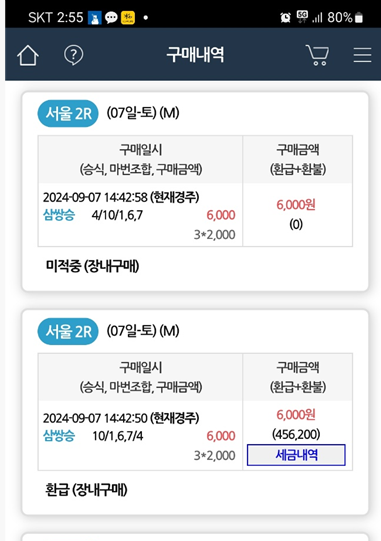This screenshot has width=381, height=541.
Task: Click the 세금내역 button
Action: tap(296, 455)
